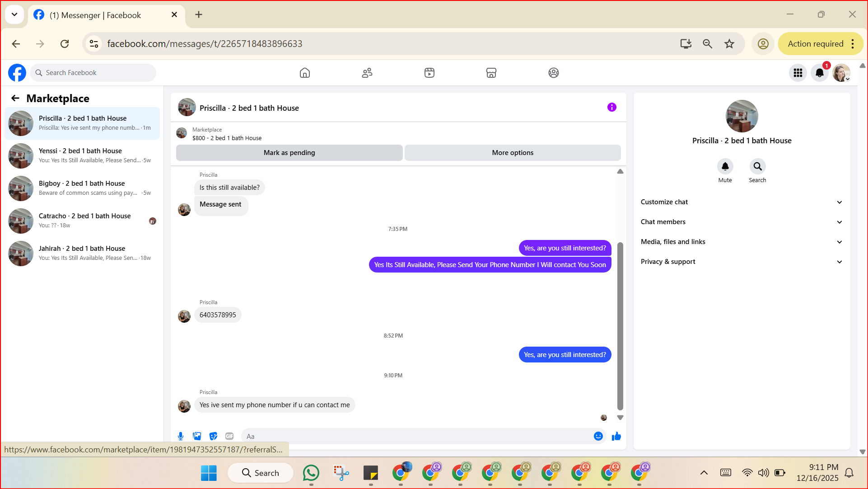The width and height of the screenshot is (868, 489).
Task: Click More options button
Action: [513, 153]
